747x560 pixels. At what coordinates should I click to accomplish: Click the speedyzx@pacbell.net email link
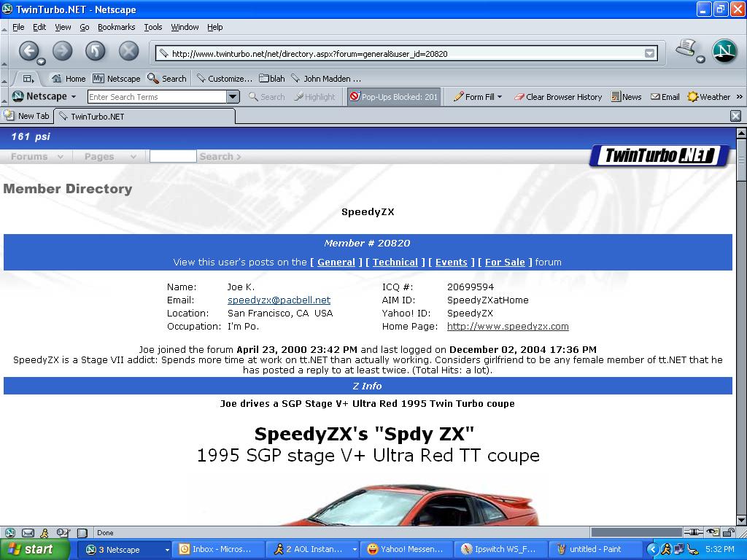pos(279,300)
